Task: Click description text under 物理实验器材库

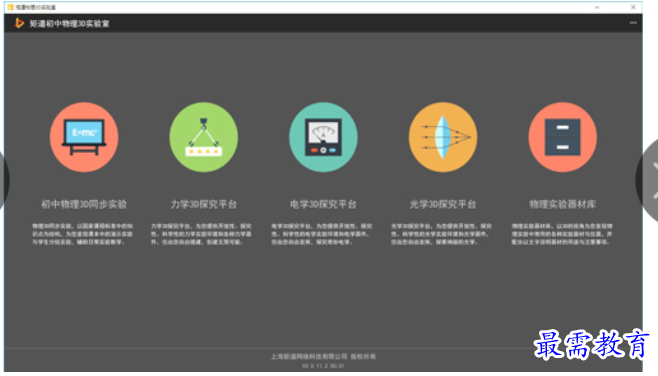Action: click(561, 234)
